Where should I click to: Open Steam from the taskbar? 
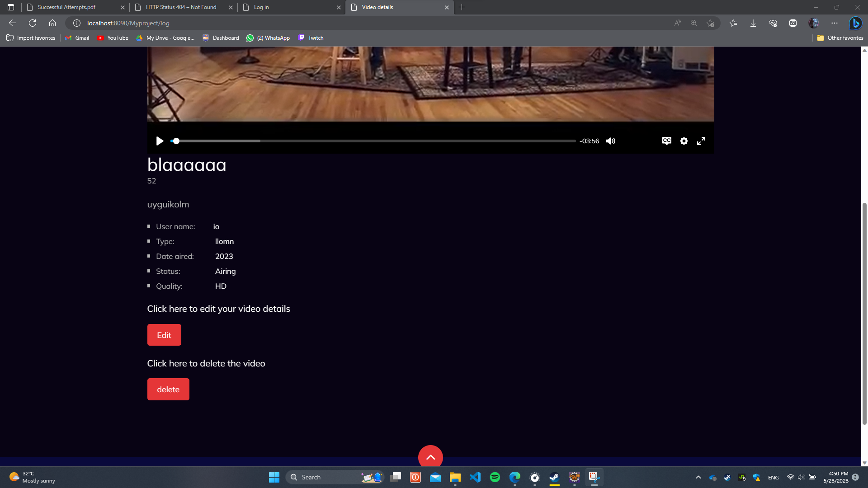click(x=554, y=477)
